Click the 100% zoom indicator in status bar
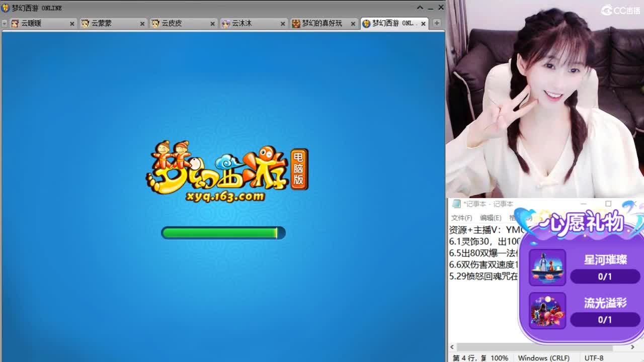This screenshot has width=644, height=362. tap(499, 357)
